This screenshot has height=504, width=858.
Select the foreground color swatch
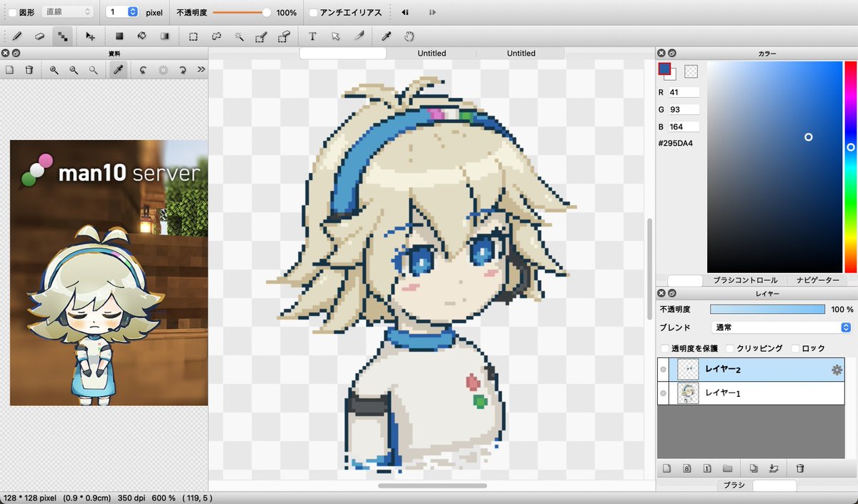[664, 69]
